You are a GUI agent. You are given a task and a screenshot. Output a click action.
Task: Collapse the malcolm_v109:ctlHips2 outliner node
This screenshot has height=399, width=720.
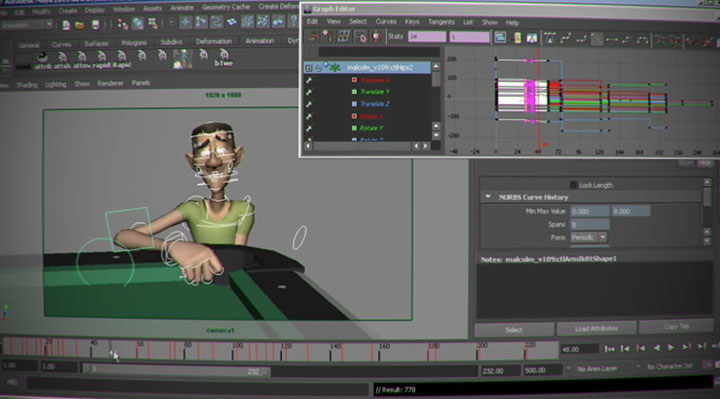coord(309,68)
